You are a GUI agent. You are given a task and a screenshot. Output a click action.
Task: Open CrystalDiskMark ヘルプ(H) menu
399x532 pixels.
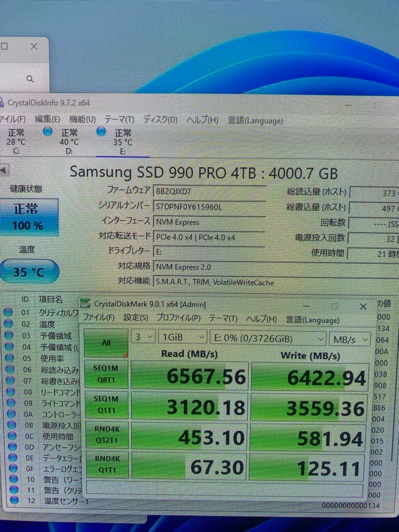[261, 319]
